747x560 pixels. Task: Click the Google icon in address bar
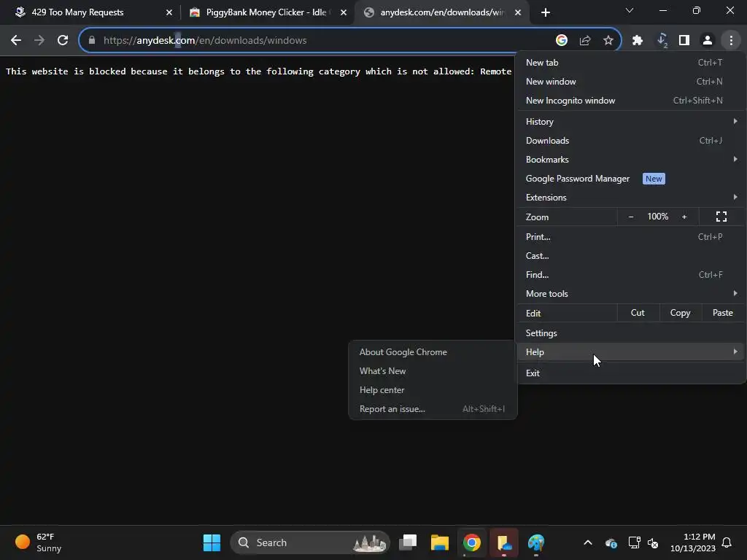(x=562, y=41)
